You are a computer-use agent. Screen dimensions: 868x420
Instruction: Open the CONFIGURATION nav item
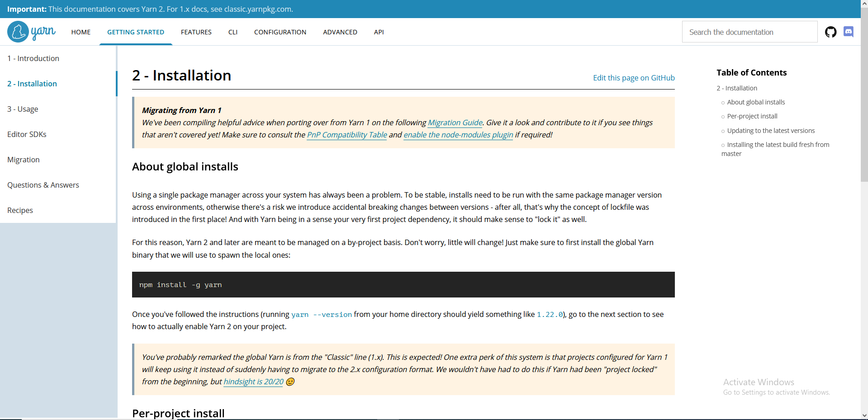[280, 32]
